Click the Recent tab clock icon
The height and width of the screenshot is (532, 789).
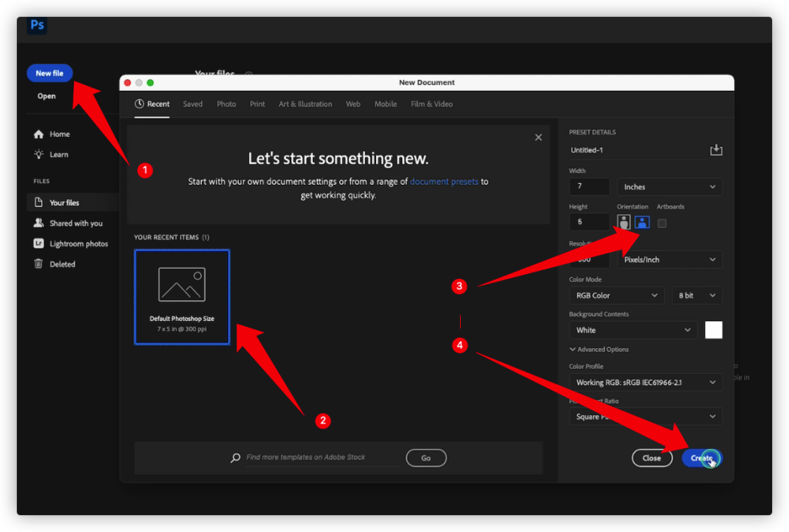pyautogui.click(x=139, y=104)
